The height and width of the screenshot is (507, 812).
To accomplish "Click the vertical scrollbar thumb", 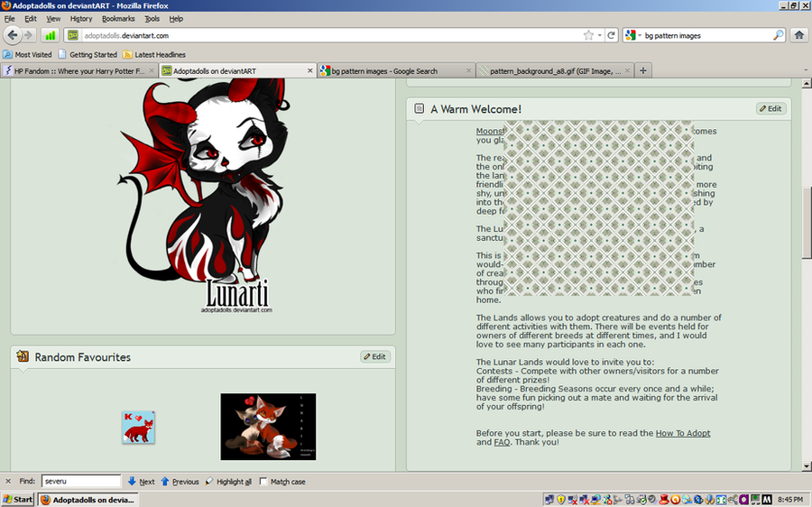I will tap(807, 222).
